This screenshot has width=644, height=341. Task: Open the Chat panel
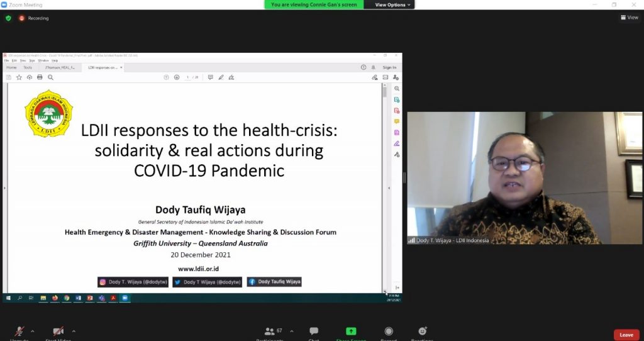coord(314,331)
